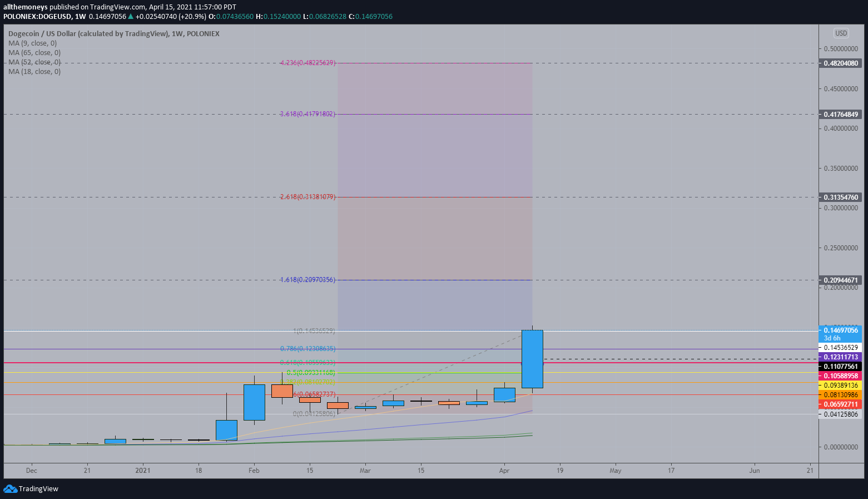Click the 0.41764849 price axis tag

(840, 115)
